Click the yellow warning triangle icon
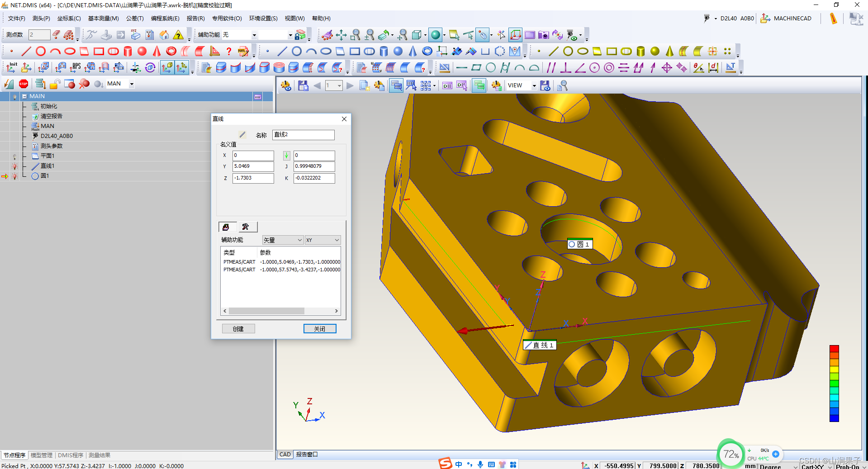The height and width of the screenshot is (469, 868). tap(179, 35)
